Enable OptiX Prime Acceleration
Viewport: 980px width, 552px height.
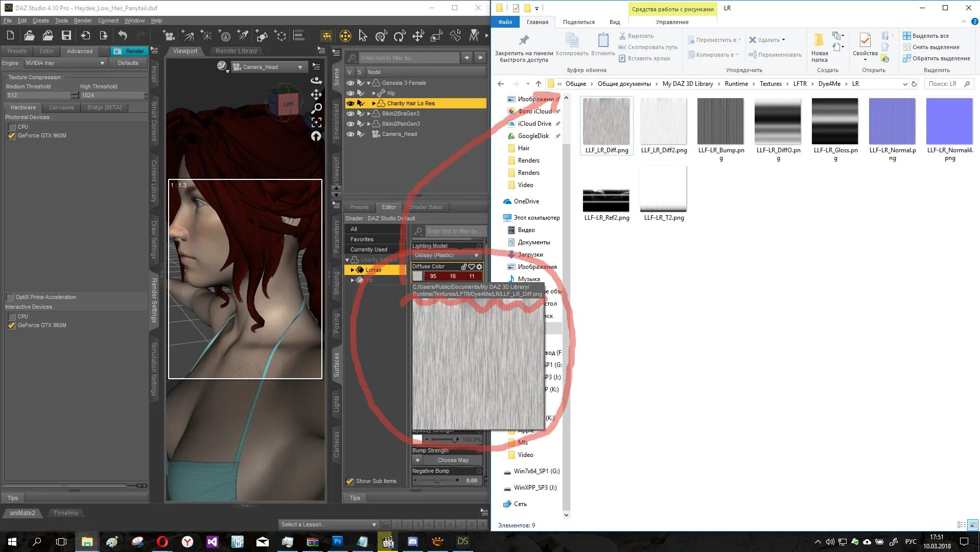tap(10, 296)
